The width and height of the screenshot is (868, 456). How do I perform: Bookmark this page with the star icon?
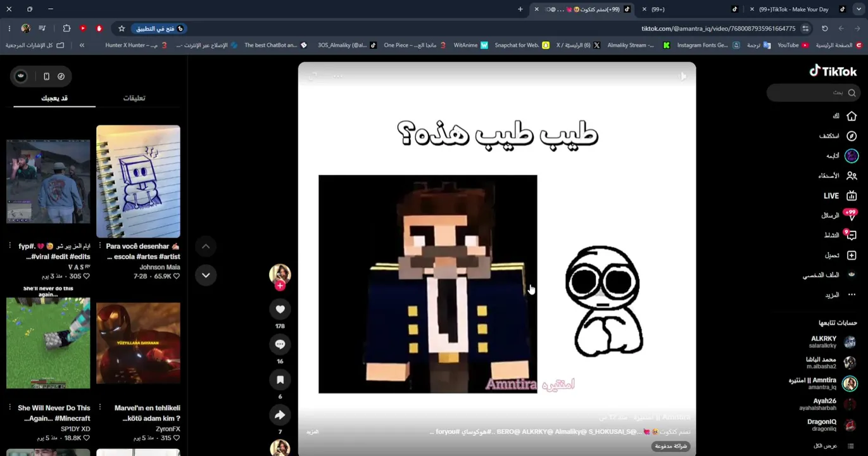click(x=122, y=28)
